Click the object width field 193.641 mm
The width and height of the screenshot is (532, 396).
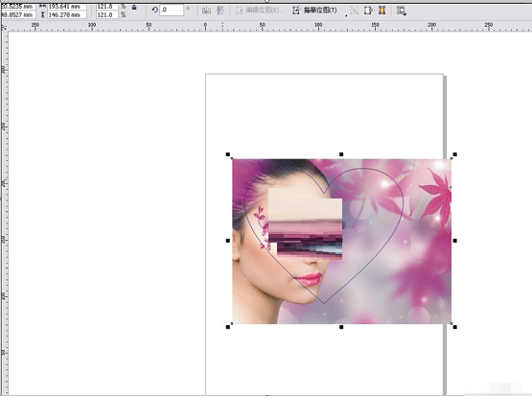click(x=67, y=7)
